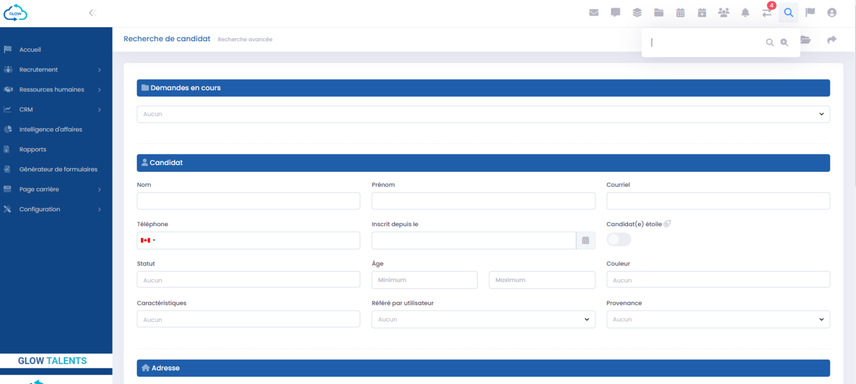Focus the Inscrit depuis le date field
856x384 pixels.
(x=474, y=240)
